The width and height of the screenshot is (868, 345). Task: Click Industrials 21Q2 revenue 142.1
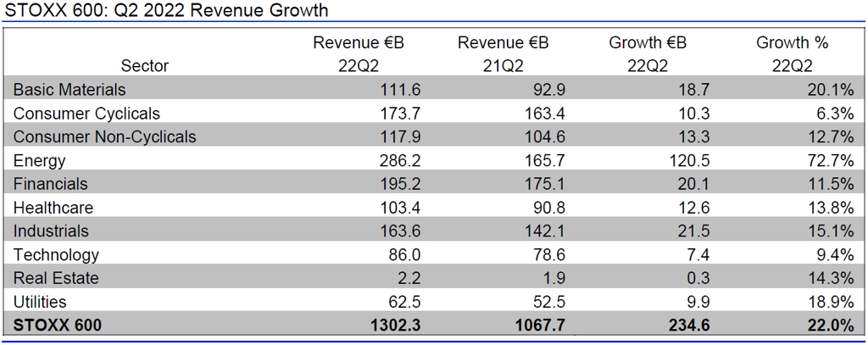coord(543,231)
